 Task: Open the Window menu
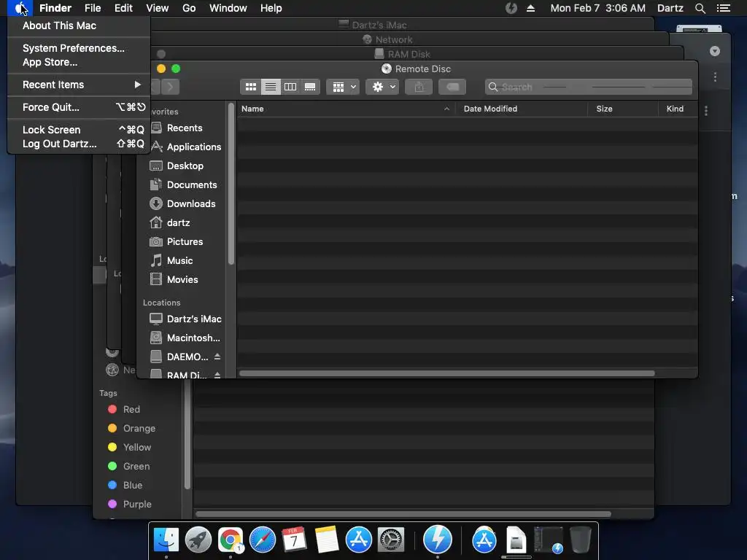[x=228, y=8]
